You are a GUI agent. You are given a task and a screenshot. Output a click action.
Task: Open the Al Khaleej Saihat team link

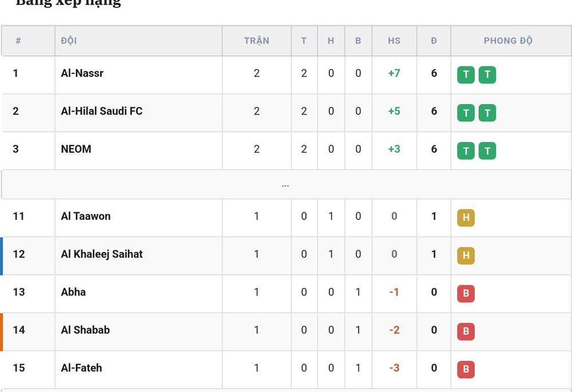[x=101, y=254]
